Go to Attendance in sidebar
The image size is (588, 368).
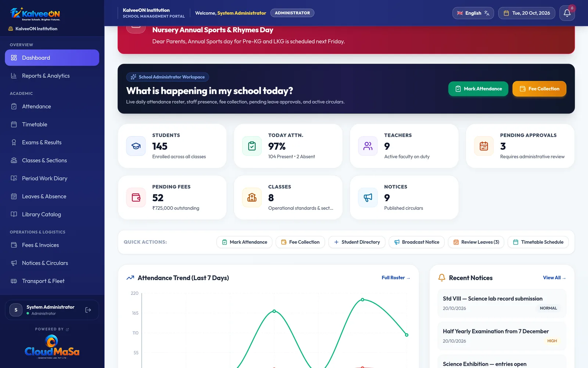pos(52,106)
